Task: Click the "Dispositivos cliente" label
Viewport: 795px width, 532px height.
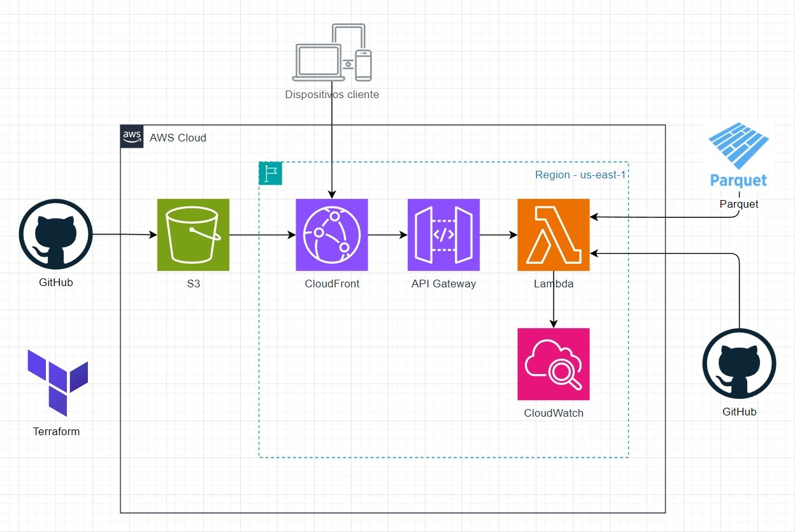Action: (x=332, y=95)
